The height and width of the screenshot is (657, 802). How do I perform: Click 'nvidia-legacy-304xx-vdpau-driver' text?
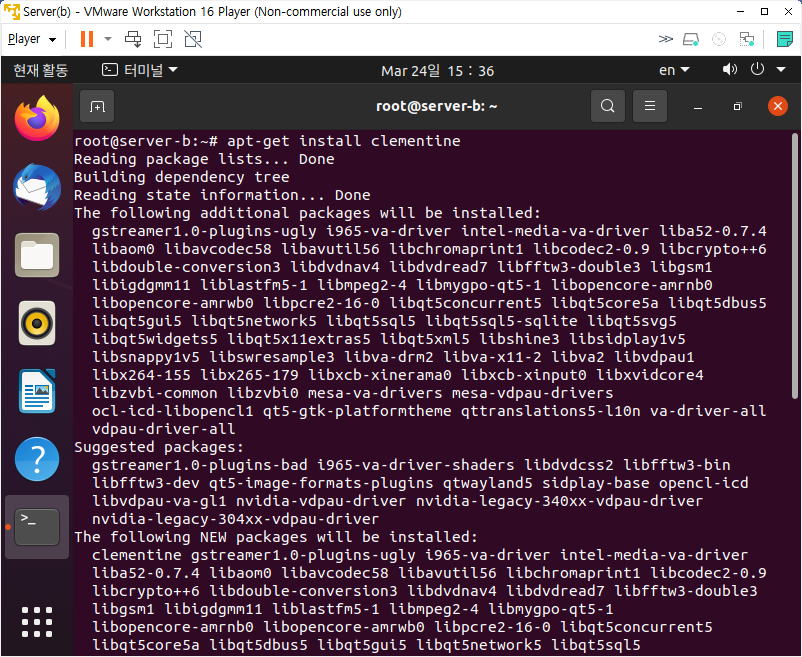(x=235, y=519)
